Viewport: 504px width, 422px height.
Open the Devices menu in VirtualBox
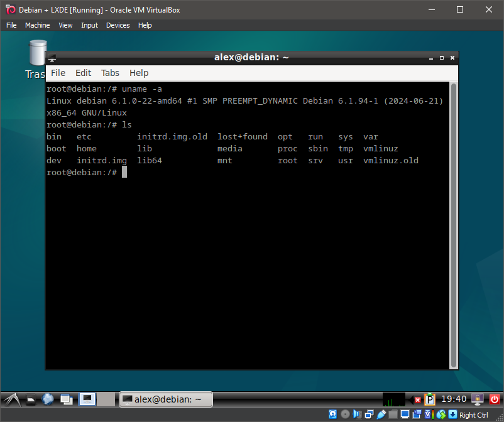click(118, 25)
